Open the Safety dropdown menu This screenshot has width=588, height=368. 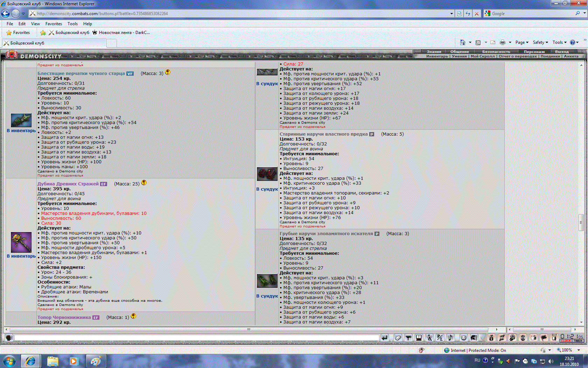tap(540, 42)
